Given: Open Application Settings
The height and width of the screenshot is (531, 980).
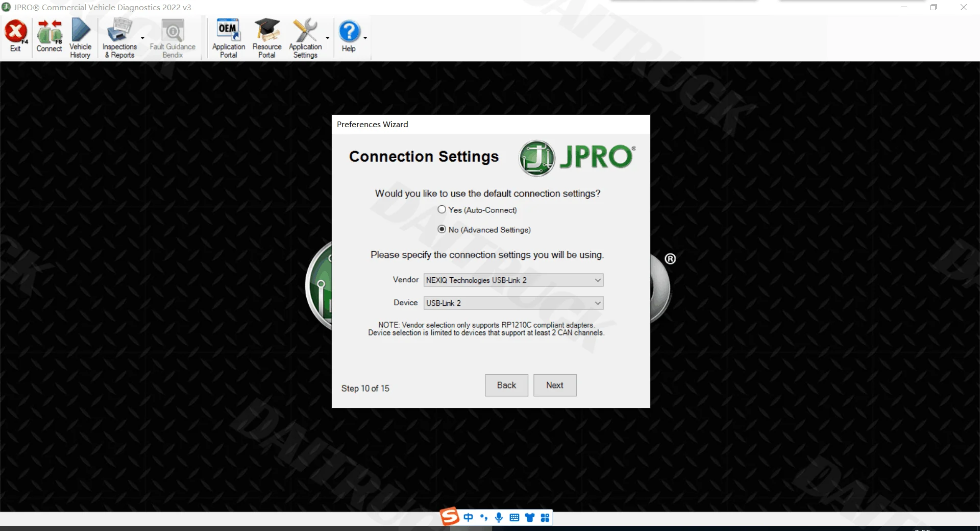Looking at the screenshot, I should (x=305, y=38).
